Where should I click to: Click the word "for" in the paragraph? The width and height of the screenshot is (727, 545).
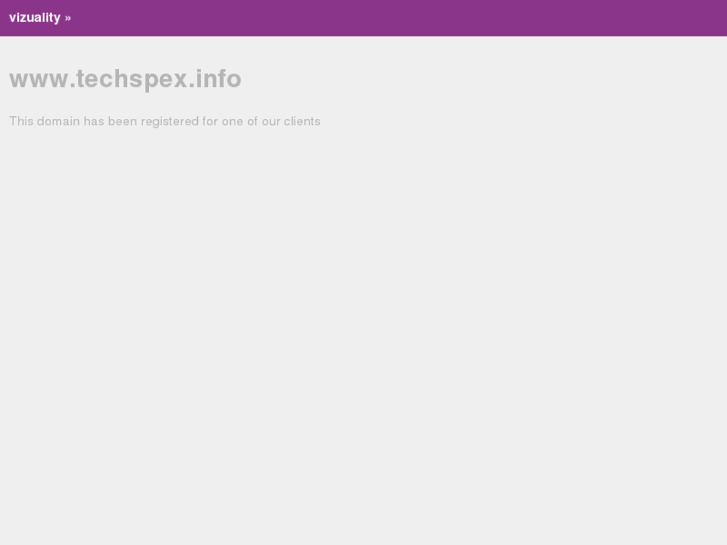(x=210, y=121)
